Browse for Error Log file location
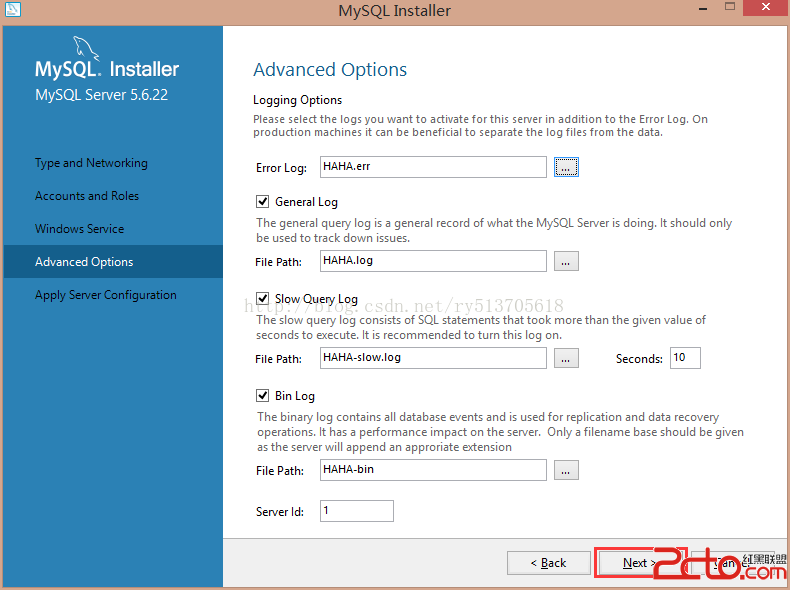Image resolution: width=790 pixels, height=590 pixels. [566, 167]
